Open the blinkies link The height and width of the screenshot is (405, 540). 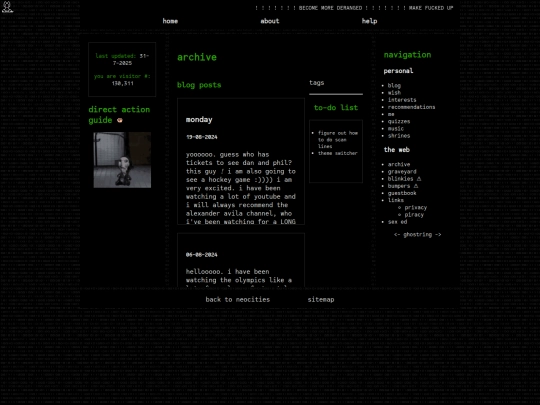pos(400,179)
